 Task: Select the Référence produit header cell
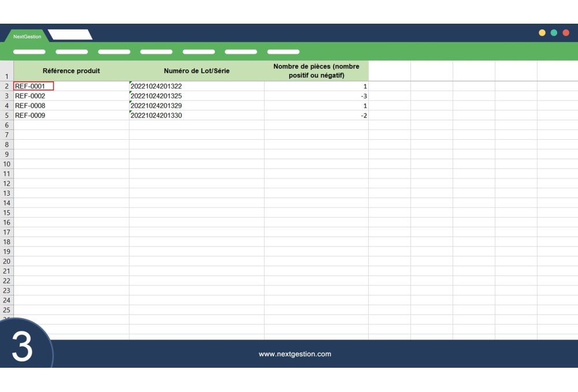(x=71, y=71)
